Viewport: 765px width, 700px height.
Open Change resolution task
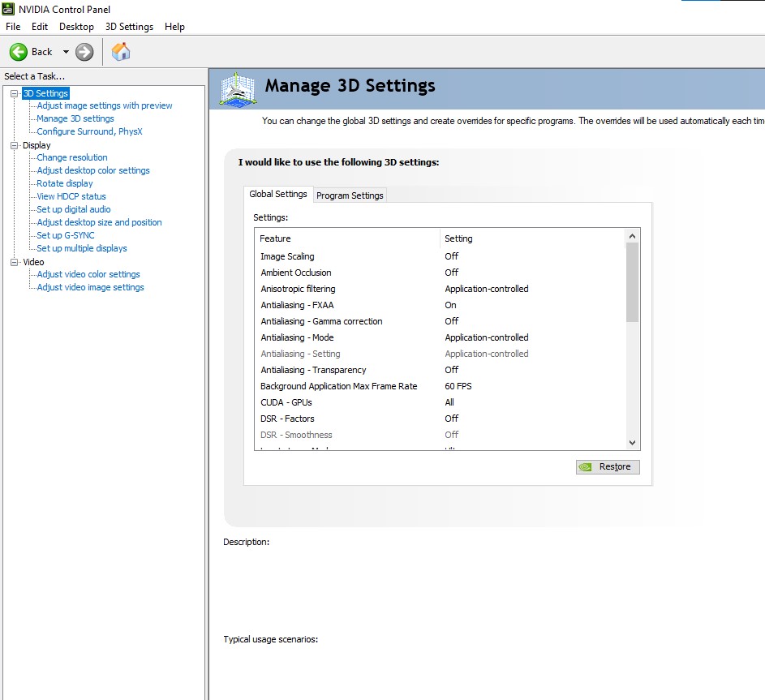tap(72, 157)
